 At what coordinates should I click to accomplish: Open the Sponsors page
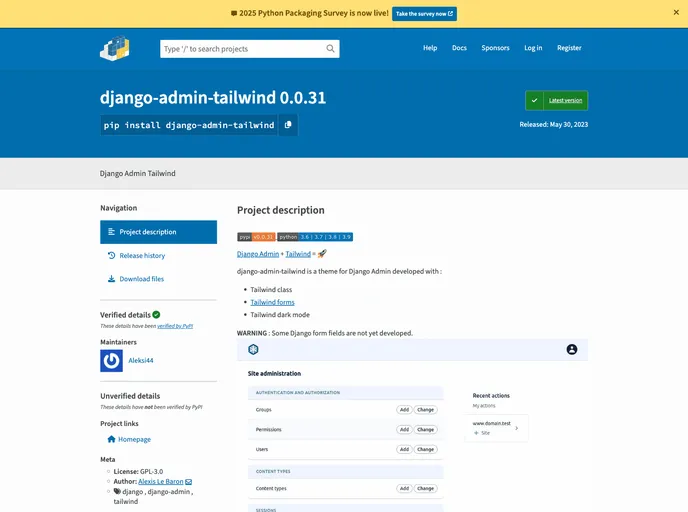pyautogui.click(x=495, y=48)
